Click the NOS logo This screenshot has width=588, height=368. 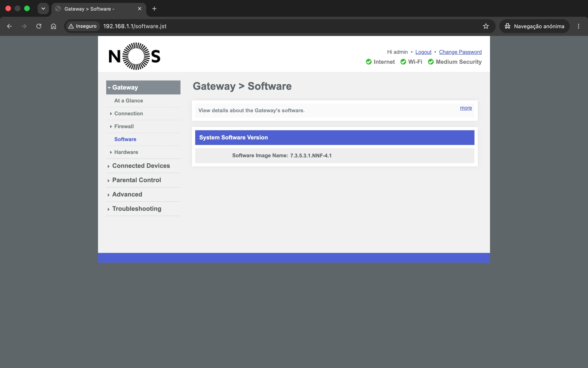coord(135,56)
